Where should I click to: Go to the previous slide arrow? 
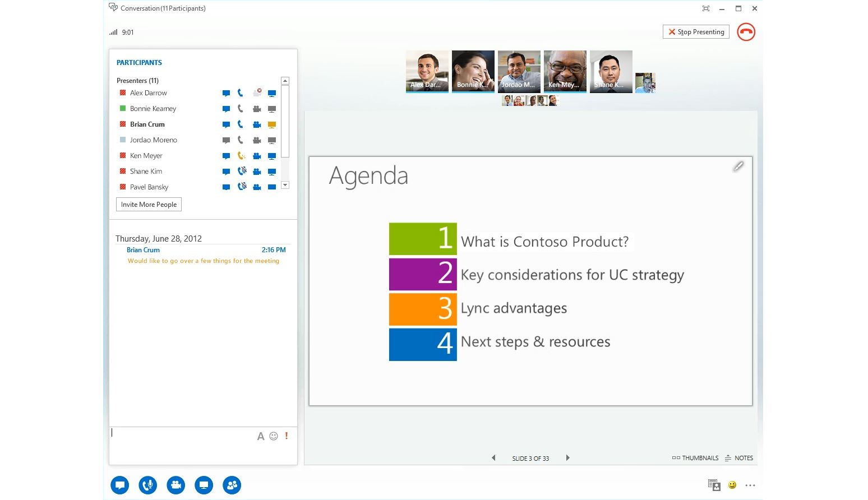click(x=493, y=458)
